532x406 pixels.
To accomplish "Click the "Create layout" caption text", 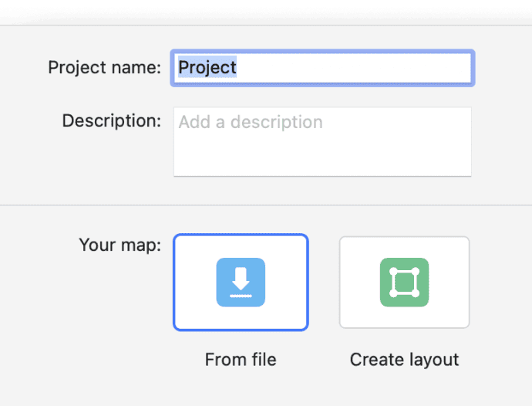I will [404, 360].
